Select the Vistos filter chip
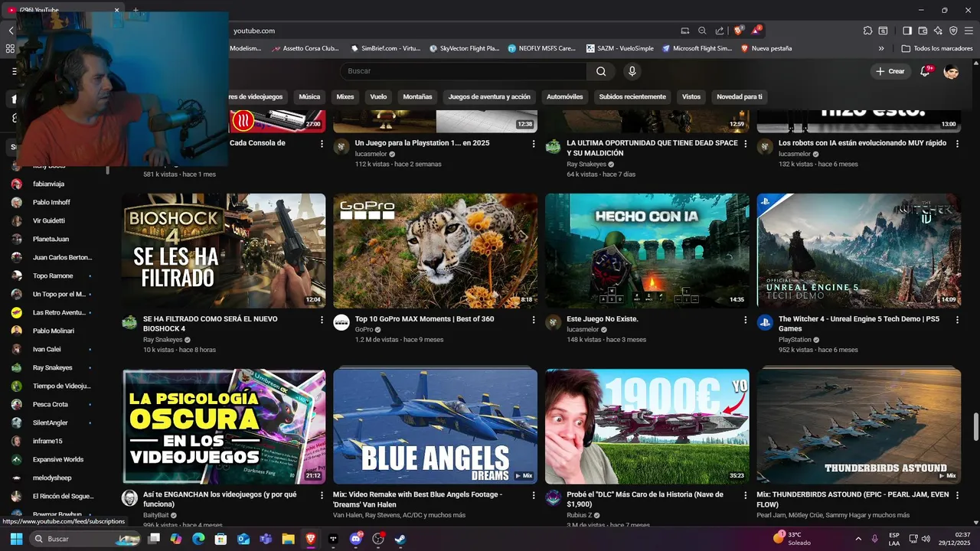This screenshot has width=980, height=551. (x=691, y=97)
